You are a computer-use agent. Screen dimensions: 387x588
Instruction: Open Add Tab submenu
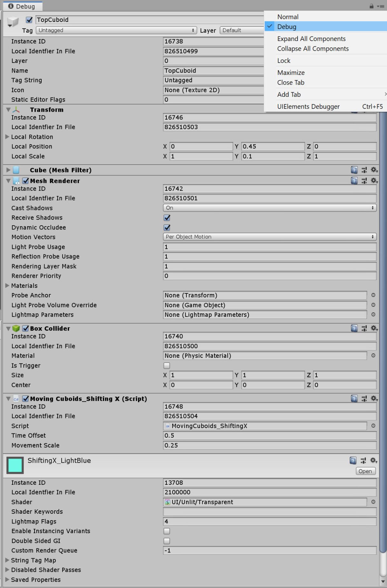326,94
